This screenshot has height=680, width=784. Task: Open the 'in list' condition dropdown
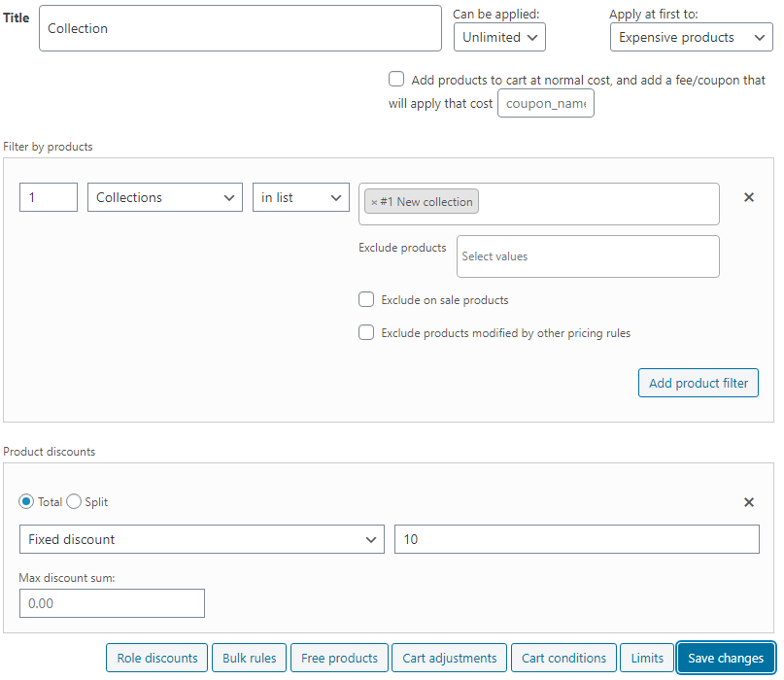pos(300,197)
